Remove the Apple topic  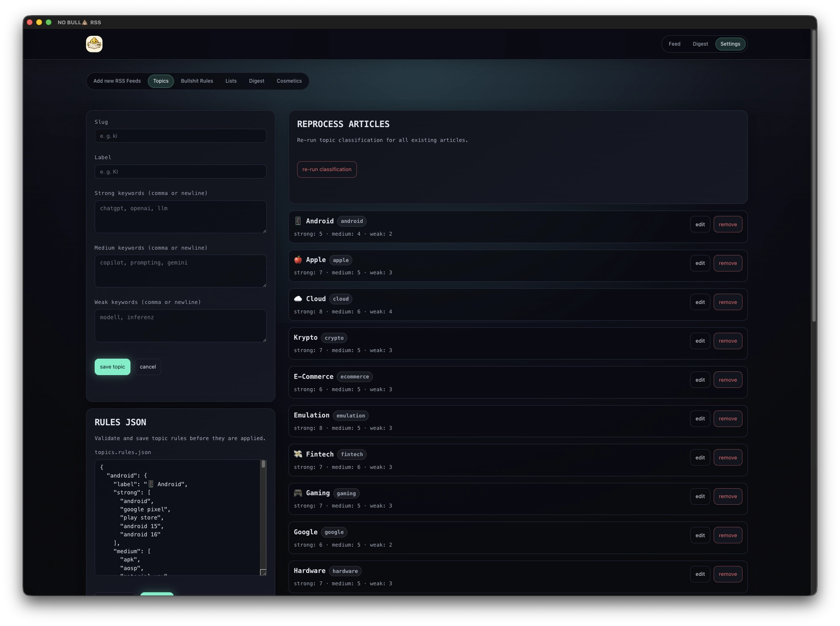click(728, 263)
